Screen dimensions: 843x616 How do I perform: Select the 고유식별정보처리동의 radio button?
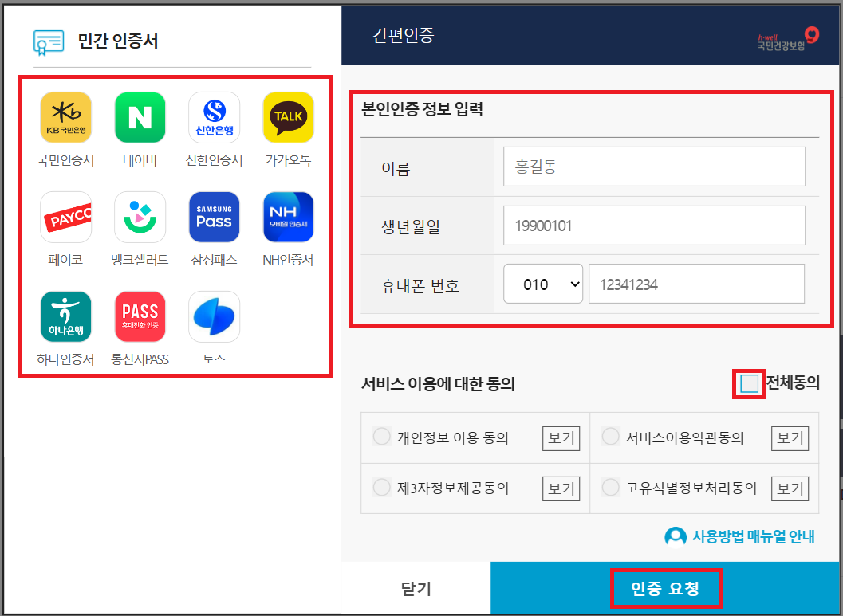click(x=610, y=488)
